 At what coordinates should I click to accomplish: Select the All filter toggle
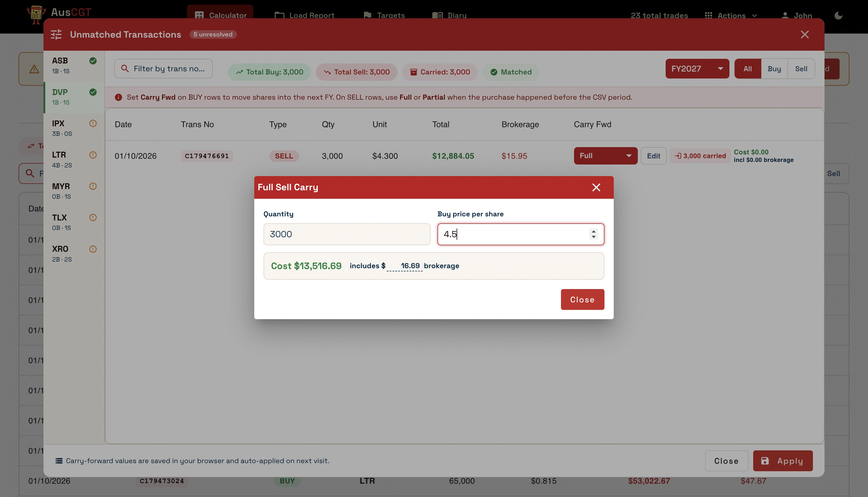[x=747, y=69]
